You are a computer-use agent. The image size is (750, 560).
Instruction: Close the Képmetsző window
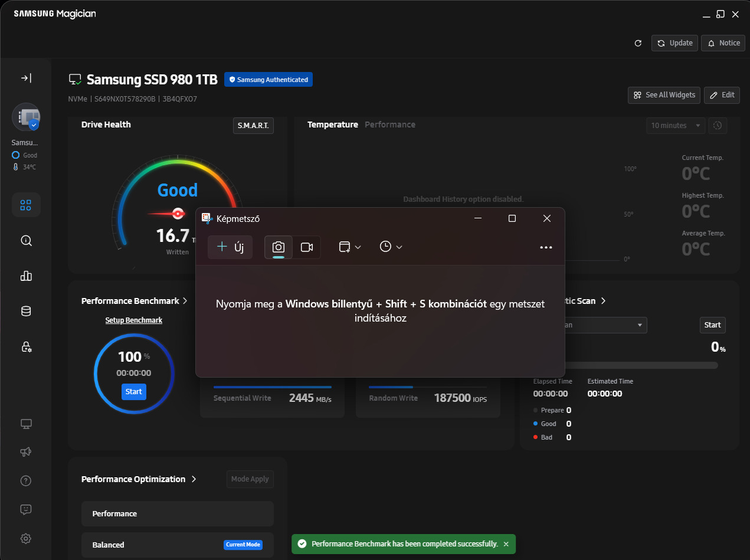click(x=547, y=218)
